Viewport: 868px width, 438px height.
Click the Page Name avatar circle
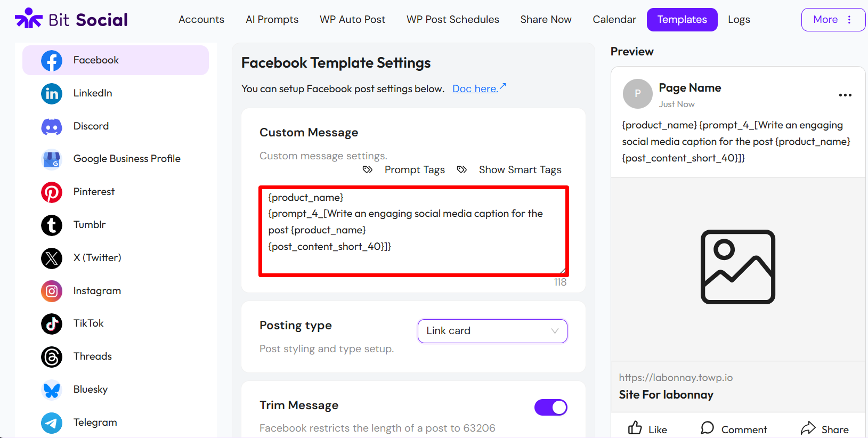pos(638,94)
